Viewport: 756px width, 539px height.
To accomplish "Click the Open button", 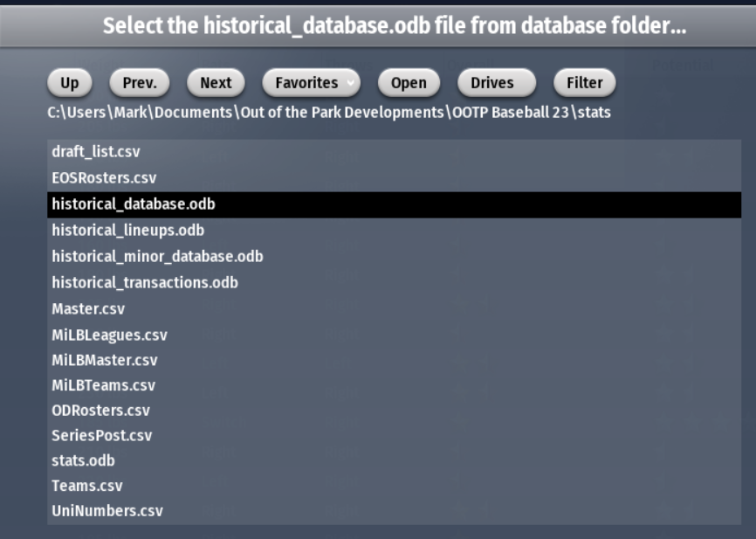I will (x=409, y=83).
